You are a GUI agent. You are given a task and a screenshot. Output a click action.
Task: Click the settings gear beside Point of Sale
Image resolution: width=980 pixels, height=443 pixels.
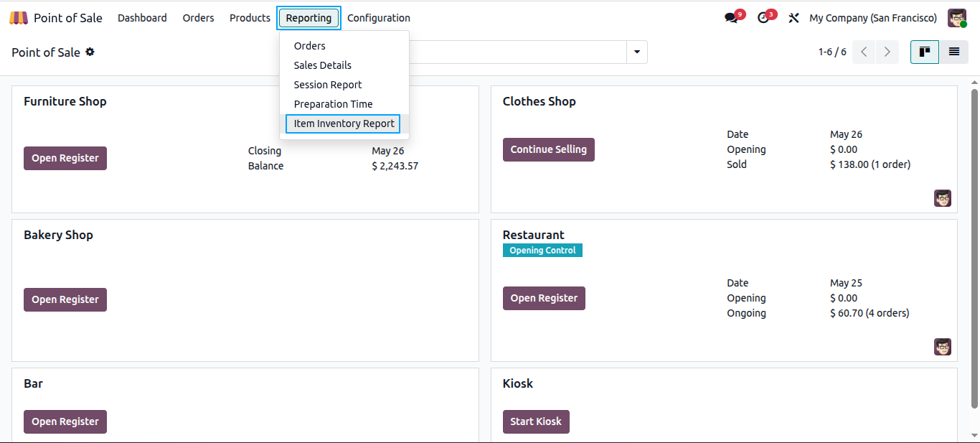pos(90,52)
